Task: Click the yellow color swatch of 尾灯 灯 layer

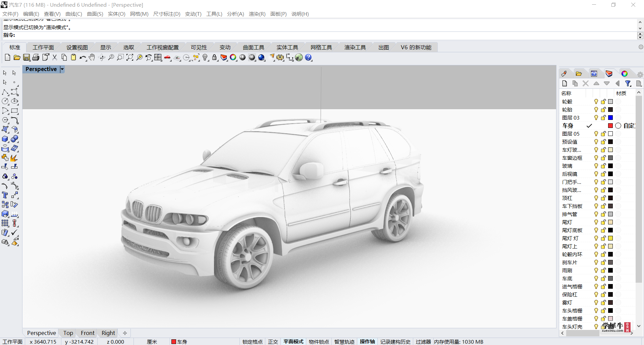Action: (610, 238)
